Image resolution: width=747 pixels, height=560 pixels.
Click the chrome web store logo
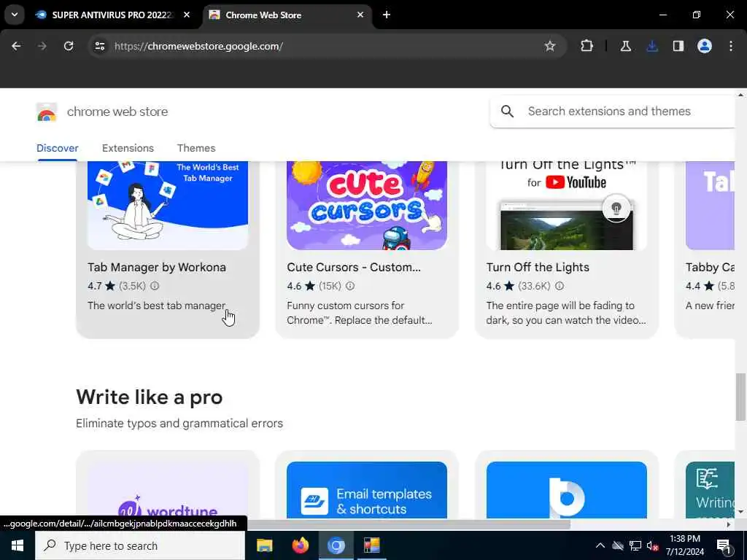coord(47,113)
